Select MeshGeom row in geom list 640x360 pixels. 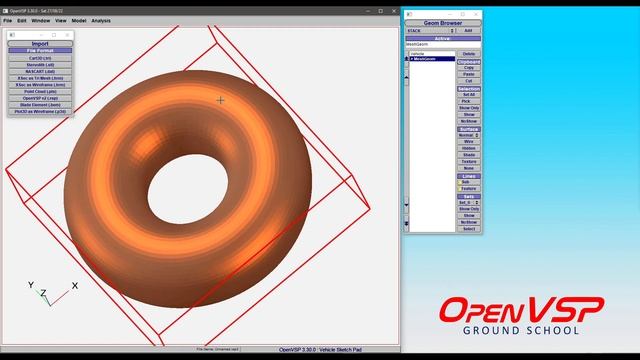(432, 59)
